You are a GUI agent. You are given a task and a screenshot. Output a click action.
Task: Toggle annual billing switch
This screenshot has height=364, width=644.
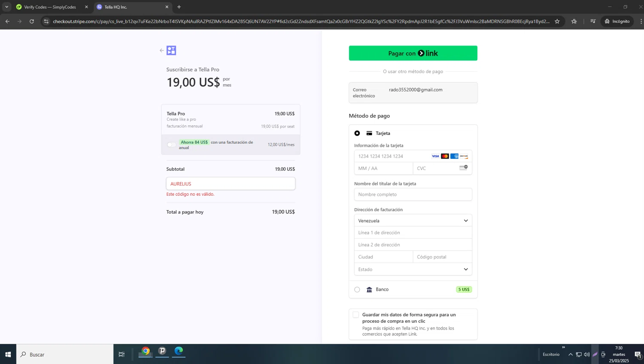(172, 145)
